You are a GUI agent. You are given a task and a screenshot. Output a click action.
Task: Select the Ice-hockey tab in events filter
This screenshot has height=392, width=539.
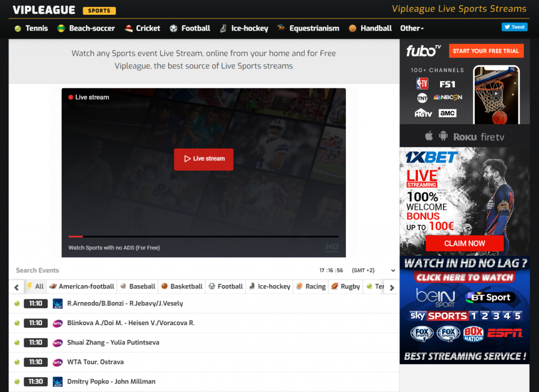click(x=270, y=287)
